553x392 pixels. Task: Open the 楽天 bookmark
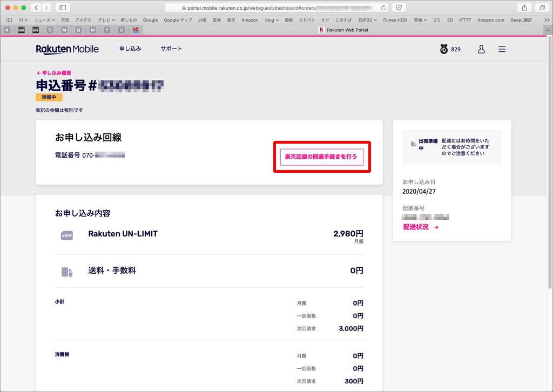231,20
